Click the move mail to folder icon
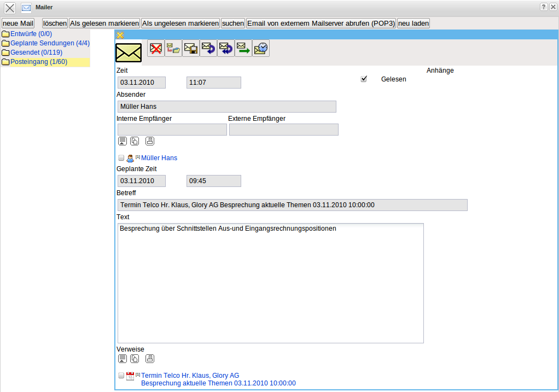This screenshot has width=559, height=392. tap(173, 48)
